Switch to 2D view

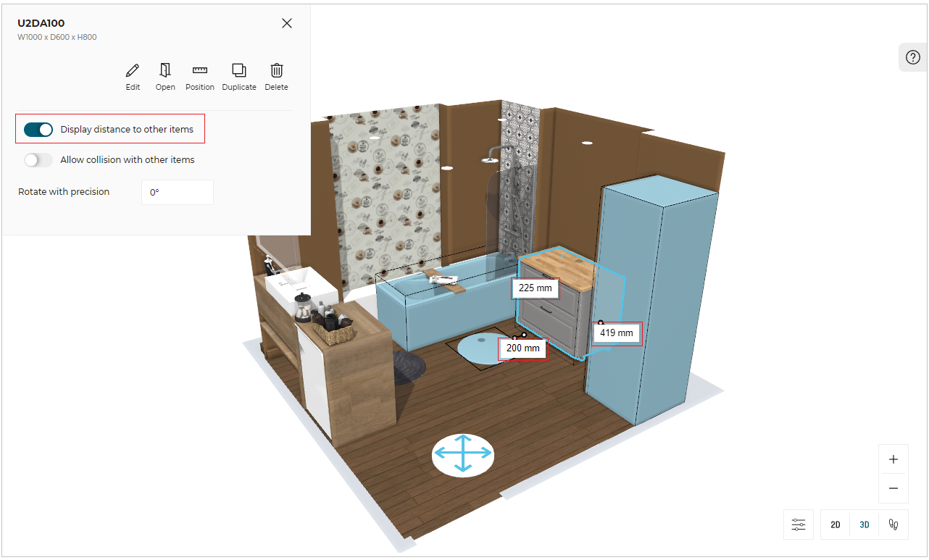(x=836, y=525)
